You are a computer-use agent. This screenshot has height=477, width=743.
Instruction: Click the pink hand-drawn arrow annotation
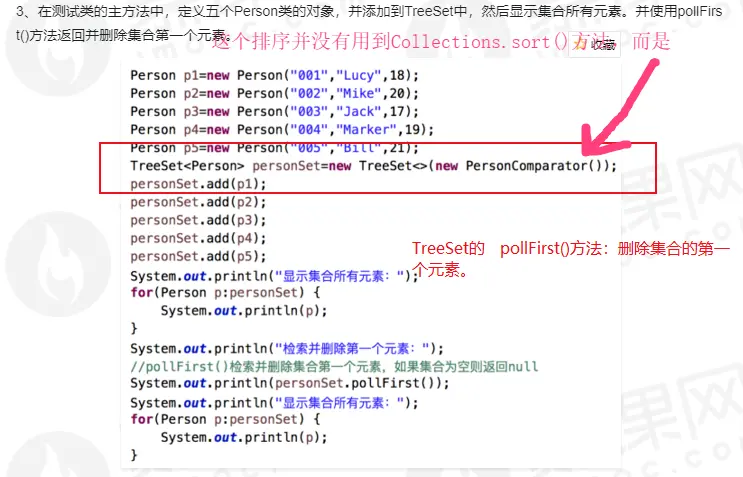(x=619, y=108)
